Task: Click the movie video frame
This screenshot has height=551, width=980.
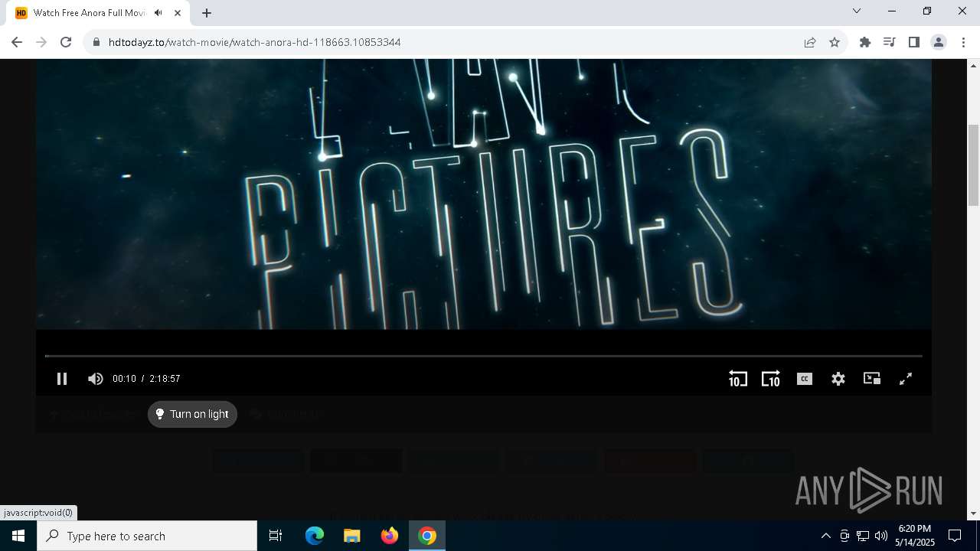Action: [483, 194]
